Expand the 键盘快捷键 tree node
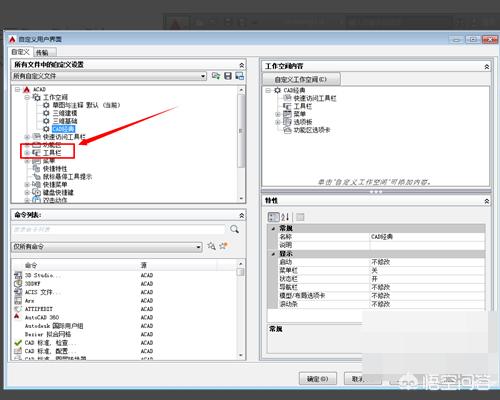Screen dimensions: 500x400 (x=27, y=193)
